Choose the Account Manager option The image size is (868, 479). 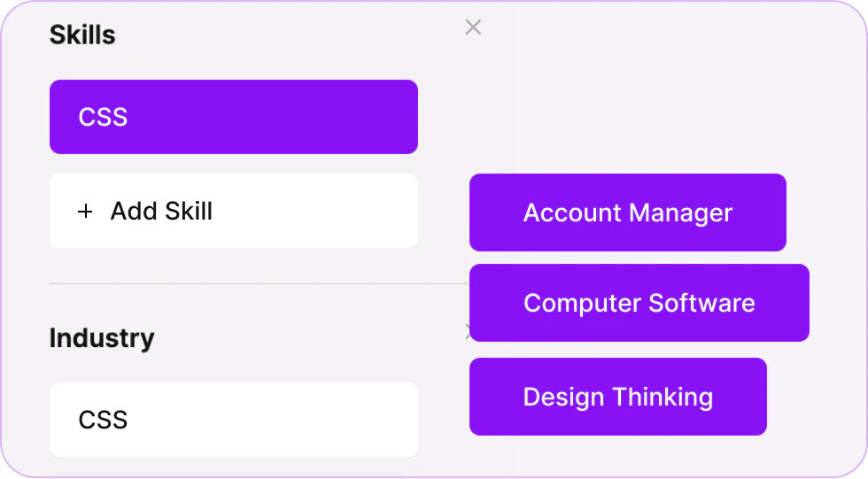[x=627, y=212]
